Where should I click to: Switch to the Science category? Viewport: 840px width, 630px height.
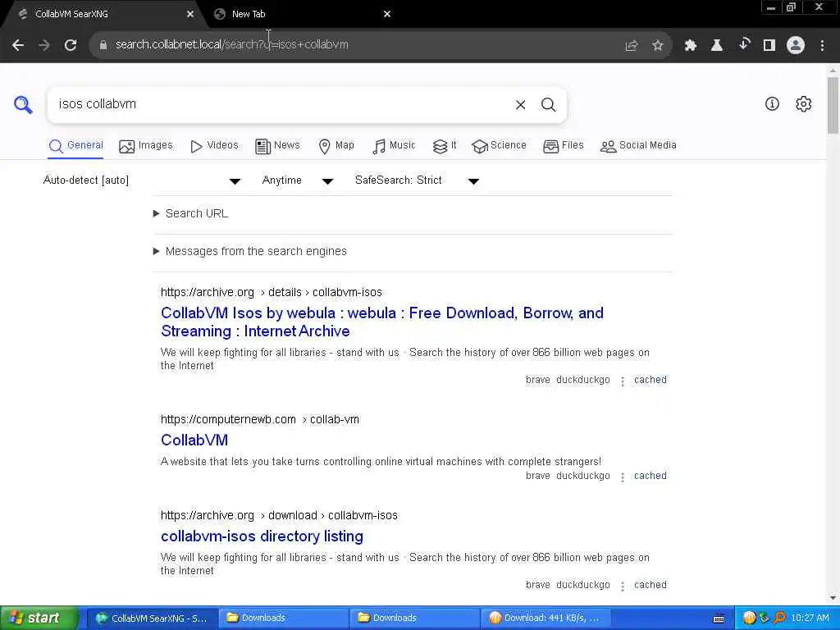(499, 146)
